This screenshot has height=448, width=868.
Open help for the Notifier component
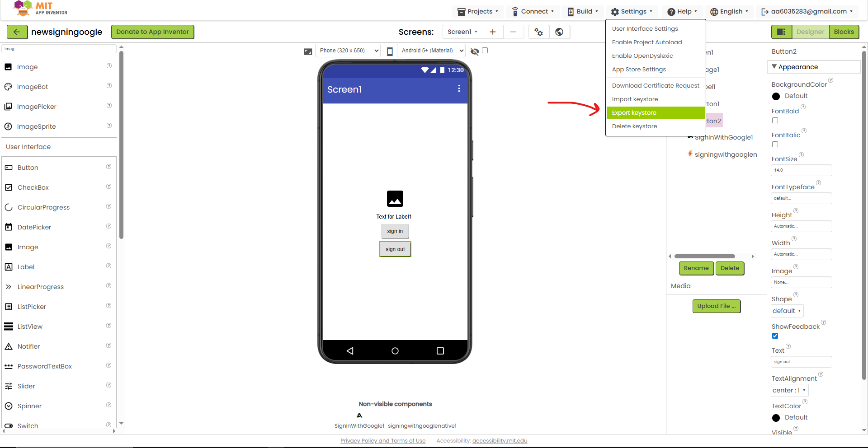coord(108,345)
